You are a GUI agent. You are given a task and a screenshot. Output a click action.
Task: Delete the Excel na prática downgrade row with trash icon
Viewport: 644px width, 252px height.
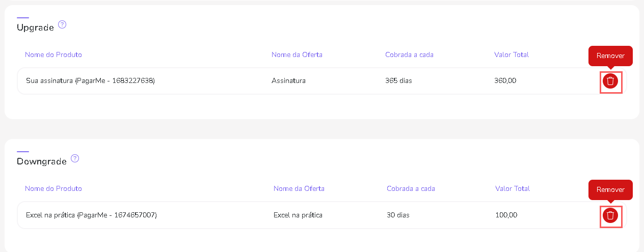point(610,215)
